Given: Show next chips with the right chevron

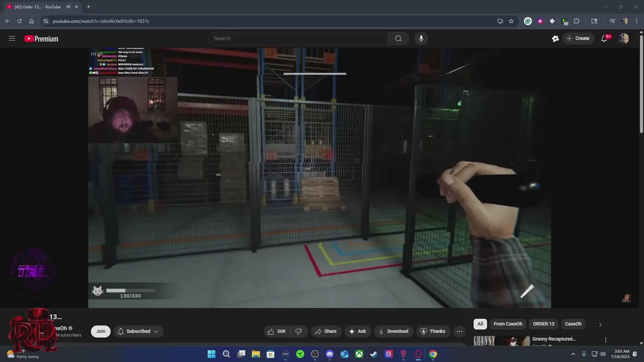Looking at the screenshot, I should point(600,324).
